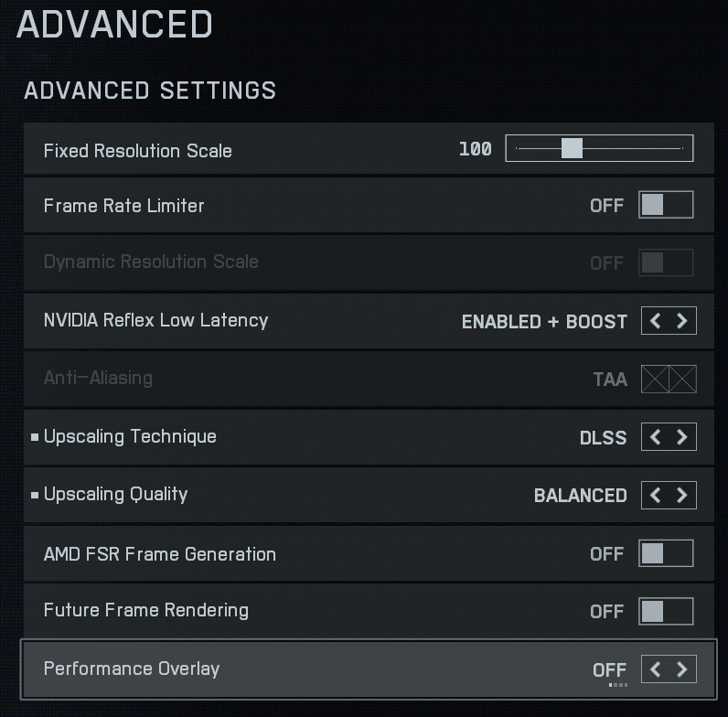
Task: Click the ENABLED + BOOST value
Action: pyautogui.click(x=544, y=322)
